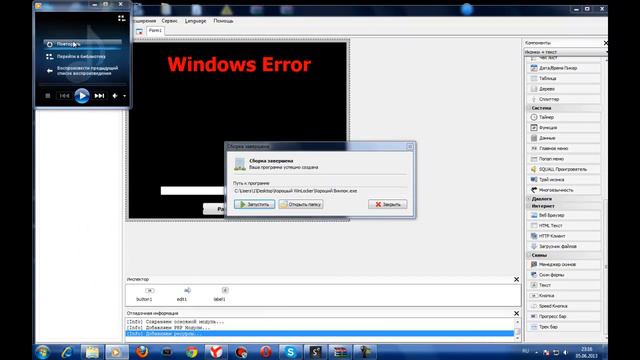Click the white edit field on the form
This screenshot has height=360, width=640.
(x=192, y=191)
